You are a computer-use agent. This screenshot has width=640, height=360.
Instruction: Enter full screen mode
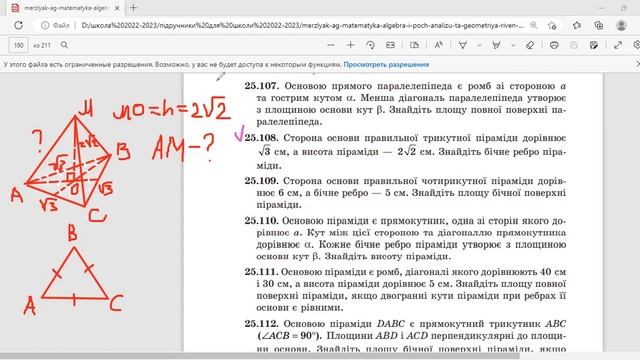618,45
